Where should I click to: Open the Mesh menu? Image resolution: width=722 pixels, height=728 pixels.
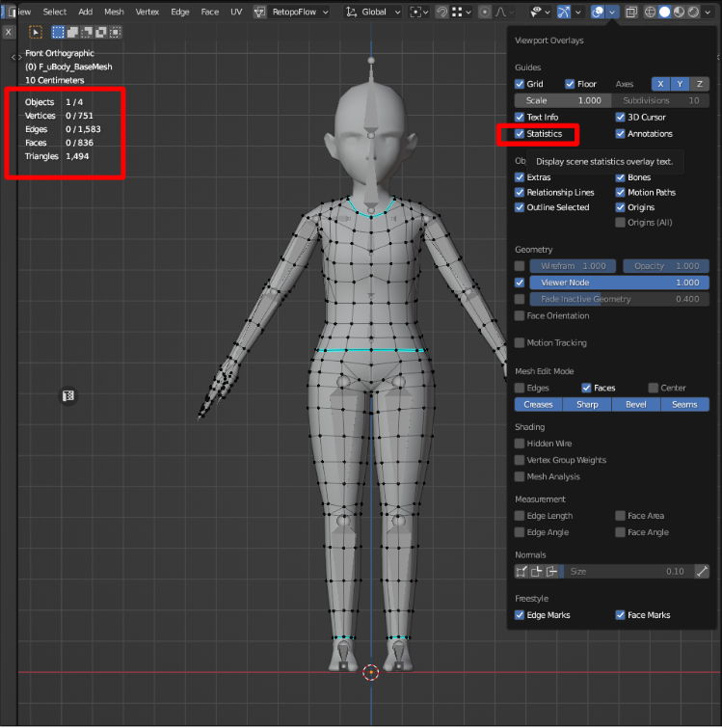[114, 12]
